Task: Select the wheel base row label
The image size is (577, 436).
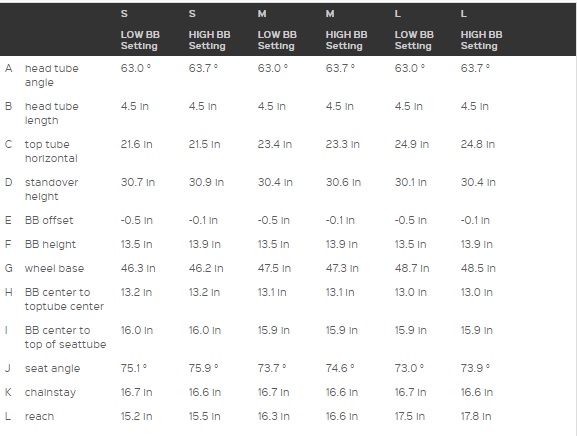Action: pos(54,269)
